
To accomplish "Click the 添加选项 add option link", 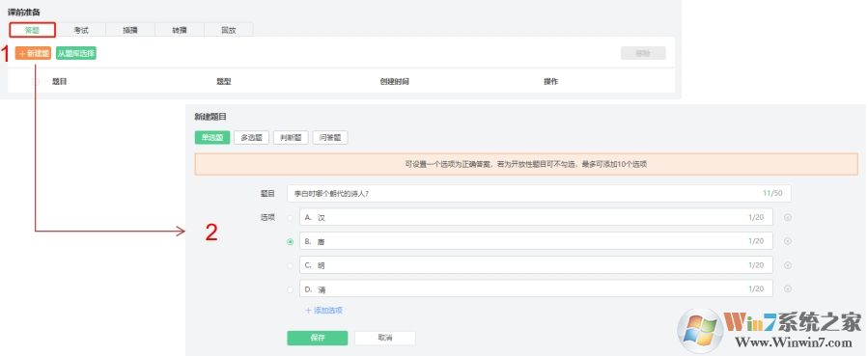I will 323,310.
